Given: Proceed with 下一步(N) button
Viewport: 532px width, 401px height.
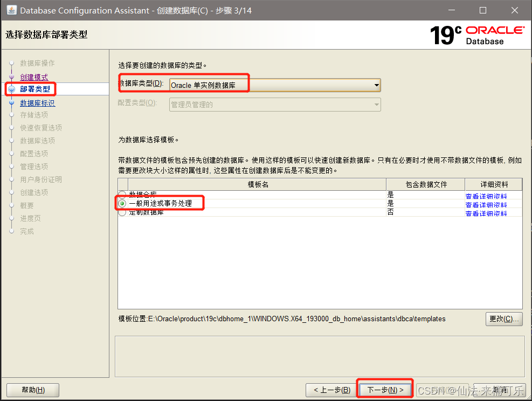Looking at the screenshot, I should (385, 390).
